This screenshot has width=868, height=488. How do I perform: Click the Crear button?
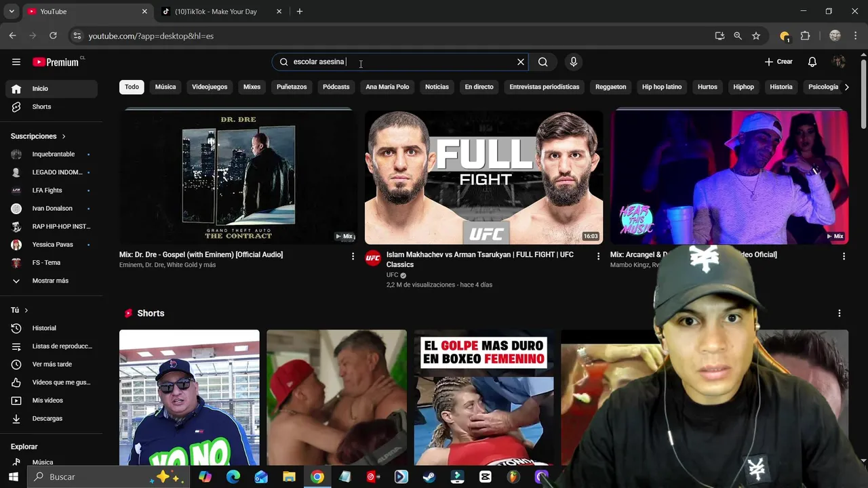click(778, 62)
